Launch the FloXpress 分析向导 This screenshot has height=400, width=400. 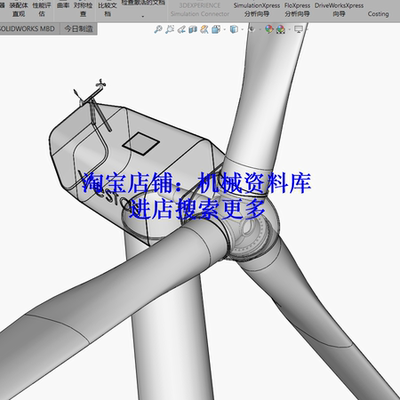[297, 10]
